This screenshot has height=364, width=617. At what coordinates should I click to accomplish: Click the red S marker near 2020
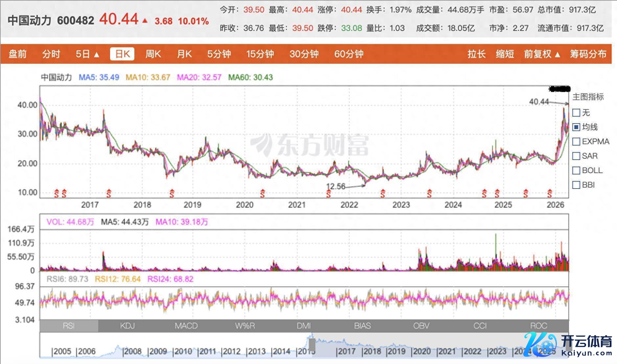click(262, 194)
